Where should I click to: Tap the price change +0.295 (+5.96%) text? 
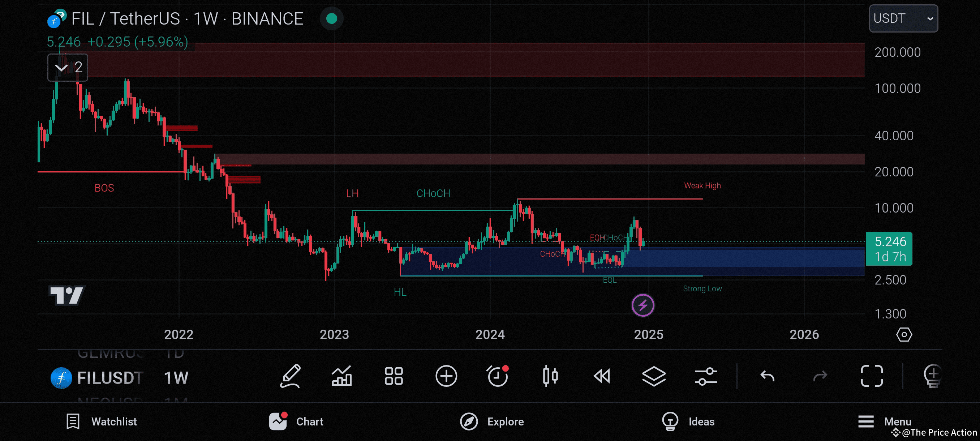coord(138,42)
